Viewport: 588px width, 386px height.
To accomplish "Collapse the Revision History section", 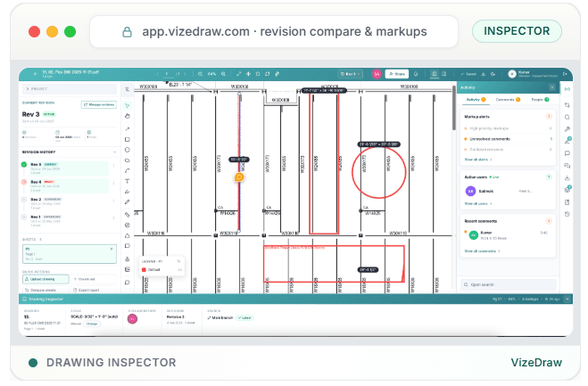I will click(x=114, y=152).
